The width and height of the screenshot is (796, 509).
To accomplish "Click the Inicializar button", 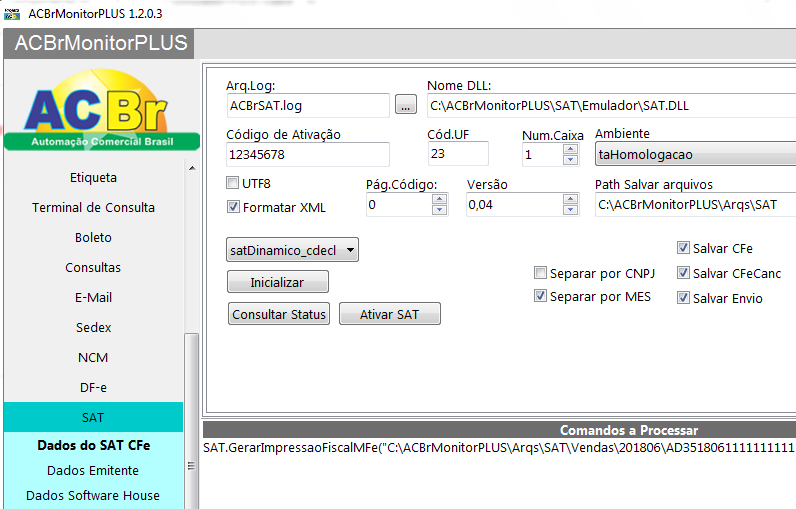I will [x=278, y=282].
